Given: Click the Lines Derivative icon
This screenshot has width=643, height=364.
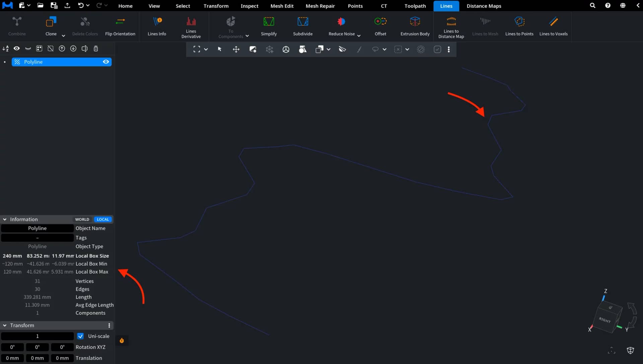Looking at the screenshot, I should tap(191, 22).
